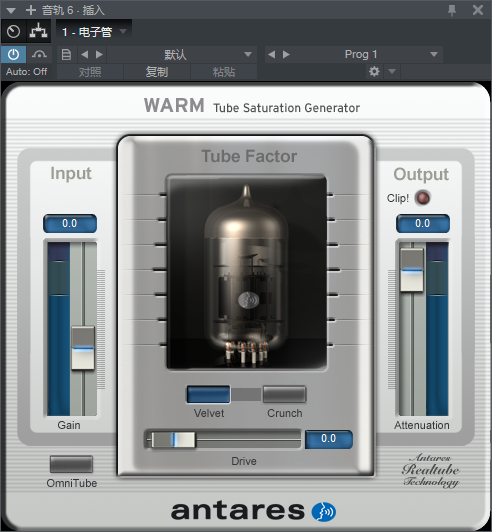Screen dimensions: 492x532
Task: Go to previous preset beside 默认
Action: (x=84, y=54)
